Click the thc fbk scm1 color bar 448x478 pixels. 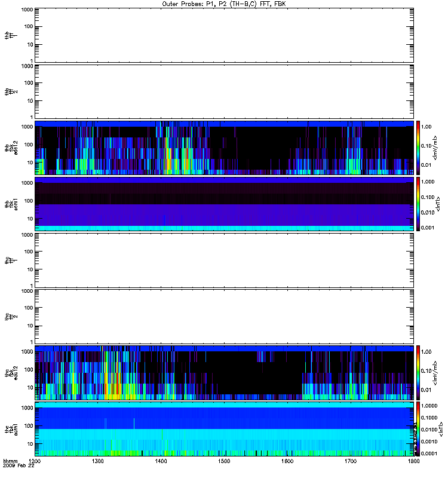click(418, 429)
